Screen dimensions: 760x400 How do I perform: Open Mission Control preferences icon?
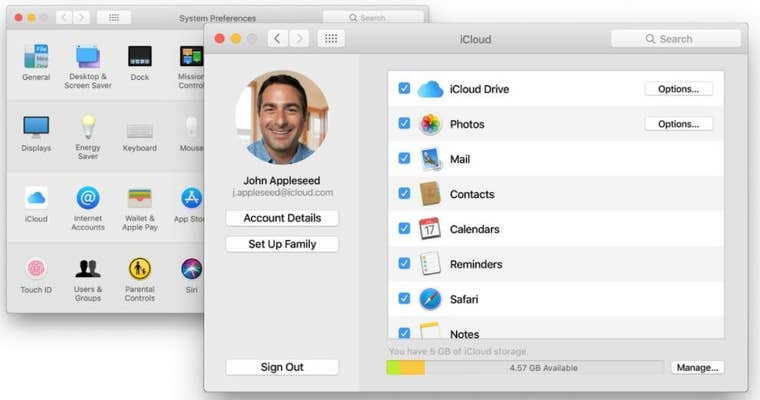coord(191,56)
